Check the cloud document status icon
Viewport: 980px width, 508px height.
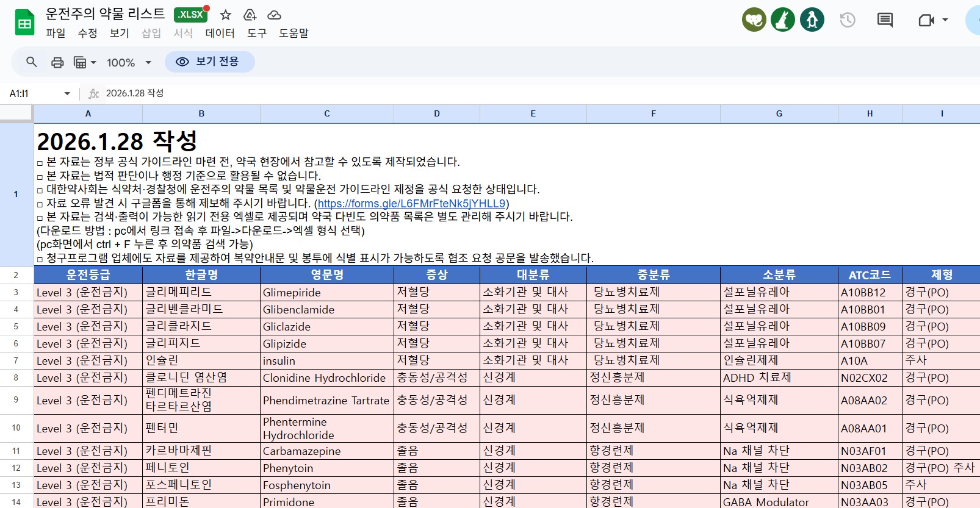point(274,15)
